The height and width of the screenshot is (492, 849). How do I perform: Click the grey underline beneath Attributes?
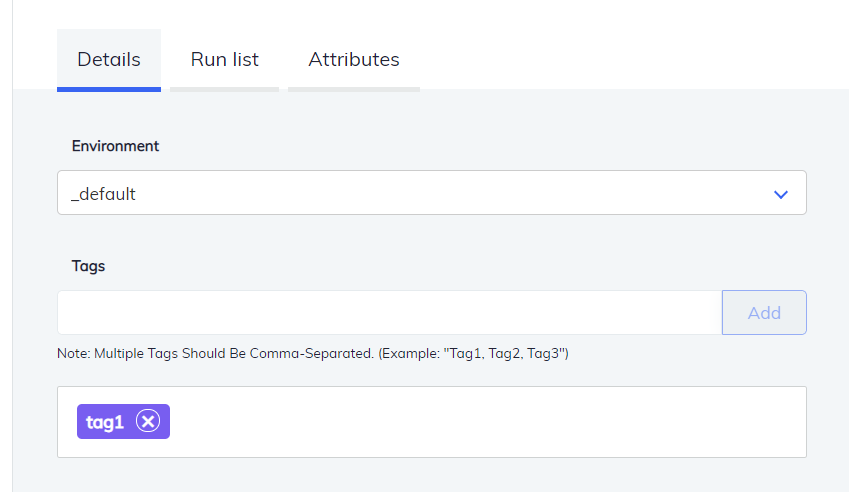pos(353,89)
